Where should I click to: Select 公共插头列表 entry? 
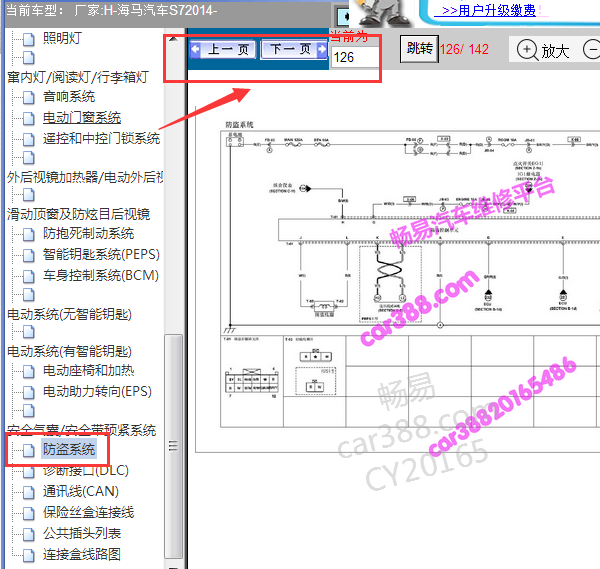[x=82, y=533]
